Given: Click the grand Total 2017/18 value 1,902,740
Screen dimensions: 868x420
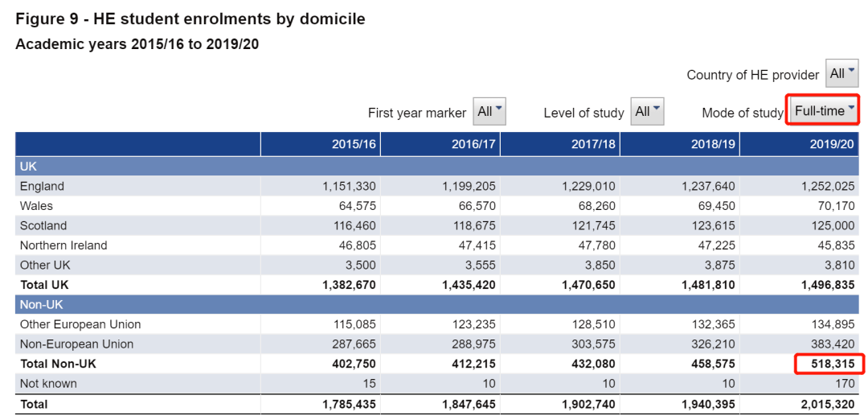Looking at the screenshot, I should (x=588, y=404).
